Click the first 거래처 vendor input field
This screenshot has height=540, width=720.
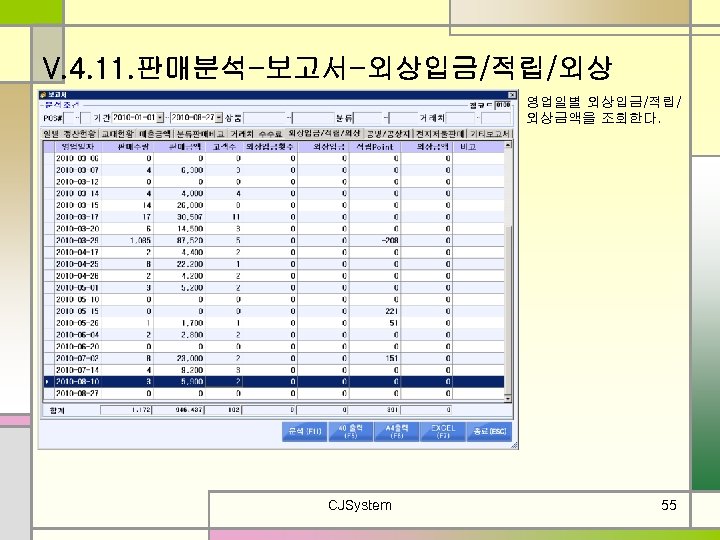point(460,118)
